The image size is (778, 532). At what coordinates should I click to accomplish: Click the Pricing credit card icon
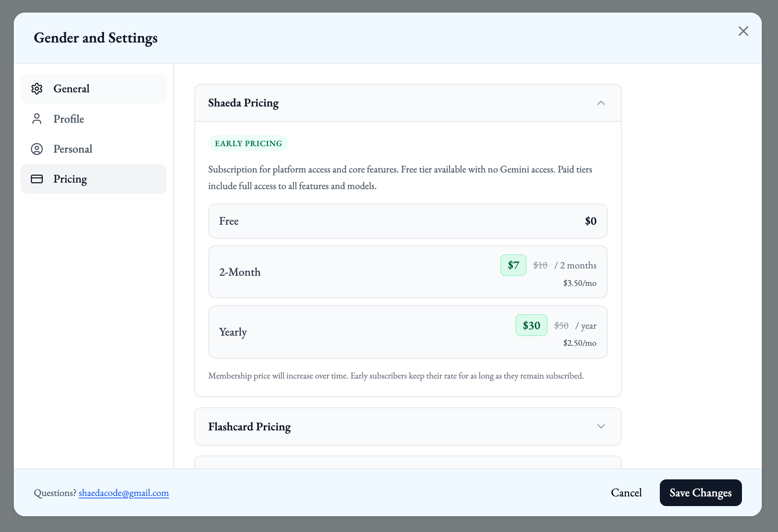click(x=37, y=179)
